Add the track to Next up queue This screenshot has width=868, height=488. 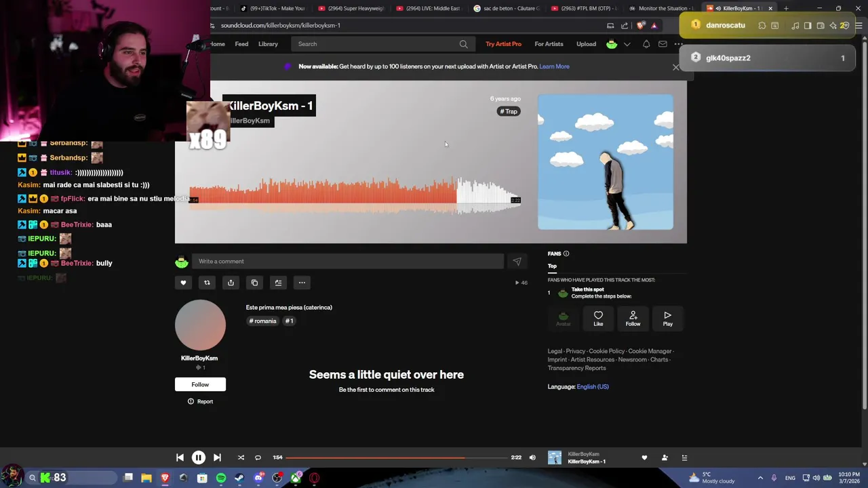pyautogui.click(x=278, y=283)
